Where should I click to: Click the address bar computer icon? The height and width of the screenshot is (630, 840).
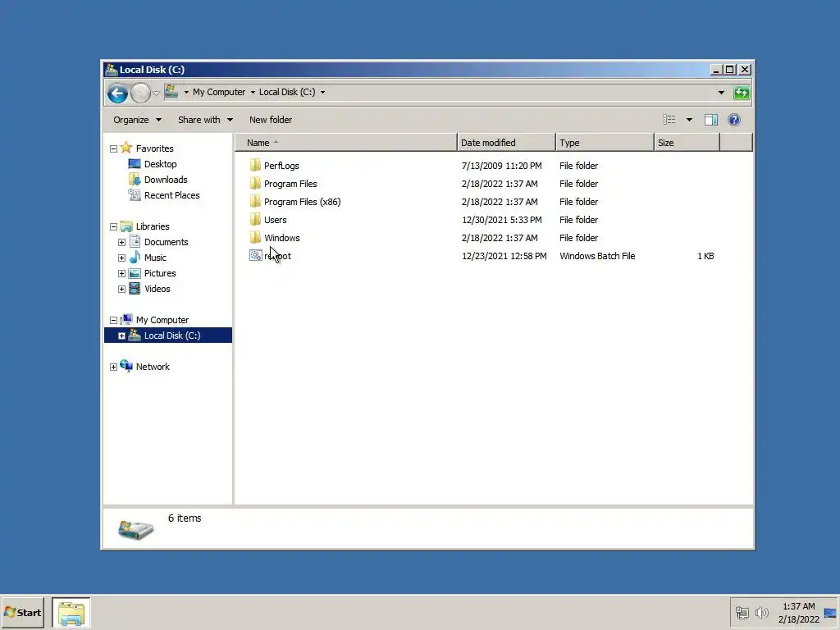pyautogui.click(x=171, y=92)
